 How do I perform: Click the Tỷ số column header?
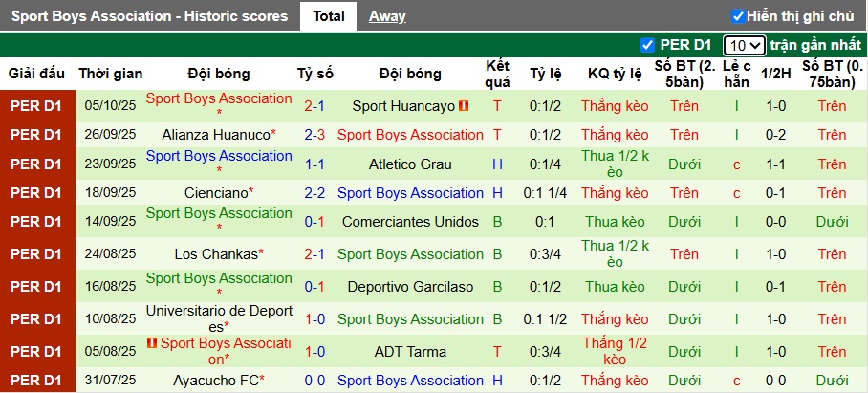coord(315,74)
